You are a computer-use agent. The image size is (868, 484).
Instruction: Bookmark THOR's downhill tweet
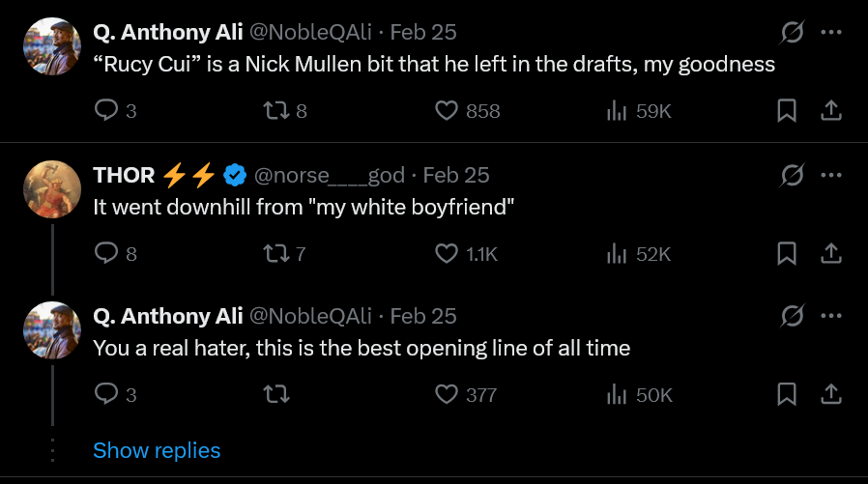[787, 253]
